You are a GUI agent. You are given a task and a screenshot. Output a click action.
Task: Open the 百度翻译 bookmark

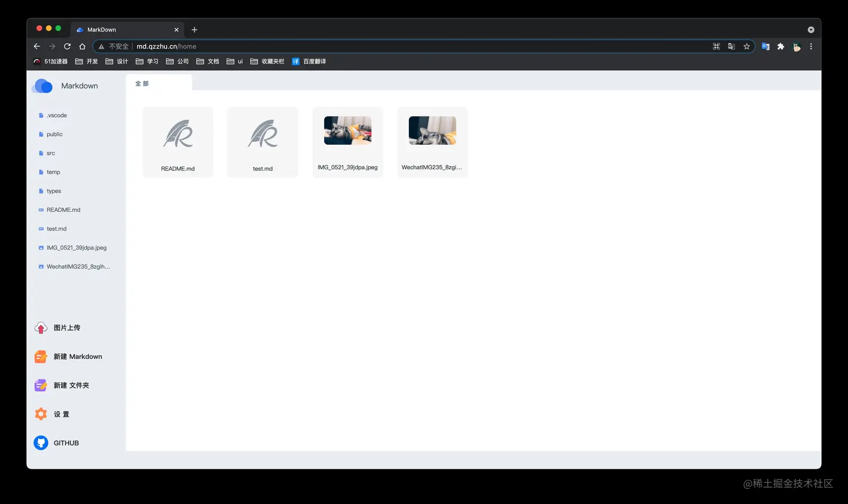(x=309, y=62)
